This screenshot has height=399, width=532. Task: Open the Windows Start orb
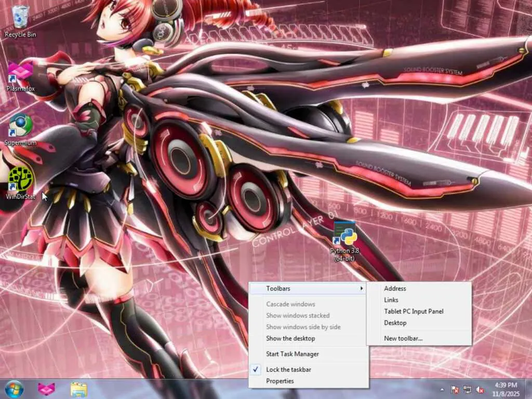14,389
